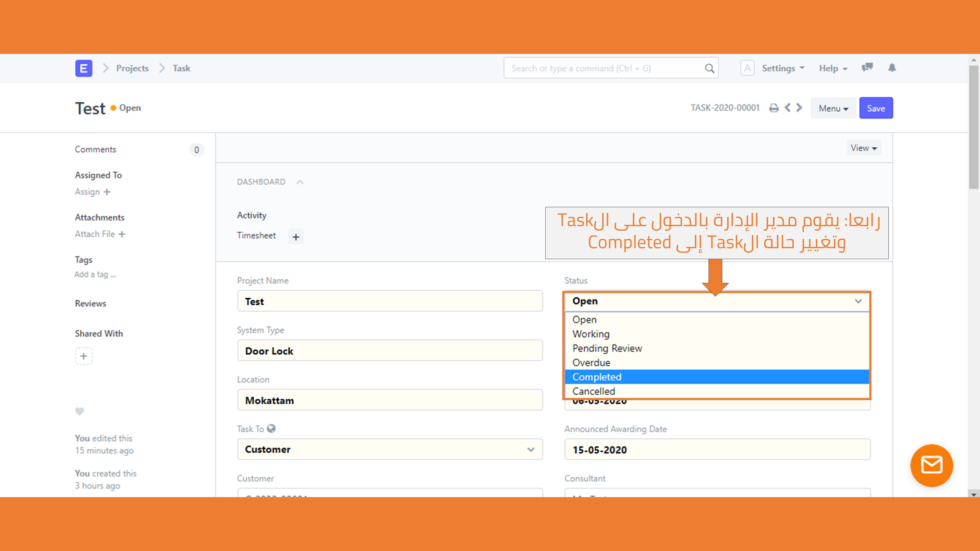980x551 pixels.
Task: Click 'You edited this' log entry
Action: point(104,444)
